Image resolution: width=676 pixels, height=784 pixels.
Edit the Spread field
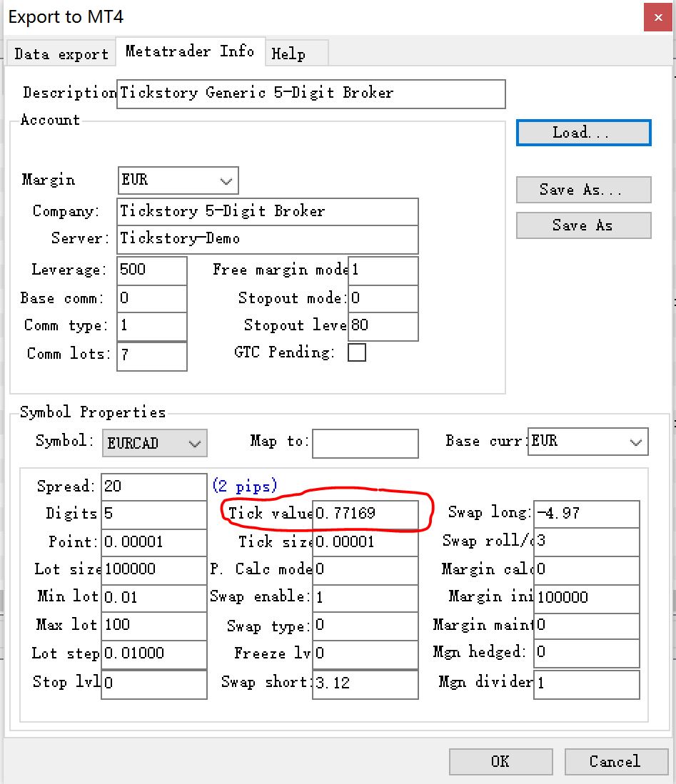(x=153, y=487)
